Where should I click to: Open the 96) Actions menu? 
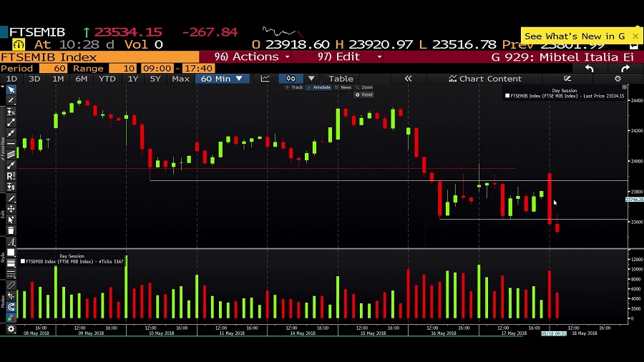point(252,57)
